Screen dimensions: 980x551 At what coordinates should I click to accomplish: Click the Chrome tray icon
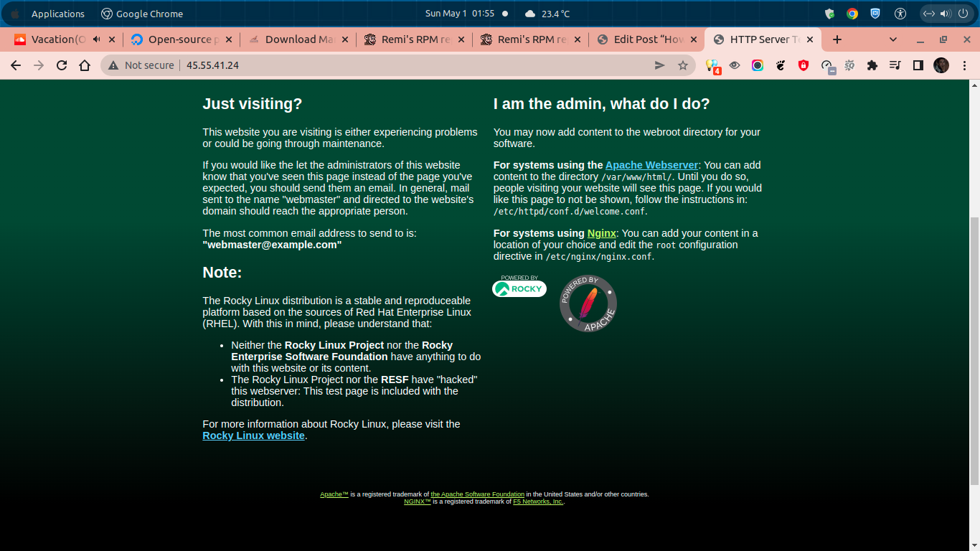[852, 14]
